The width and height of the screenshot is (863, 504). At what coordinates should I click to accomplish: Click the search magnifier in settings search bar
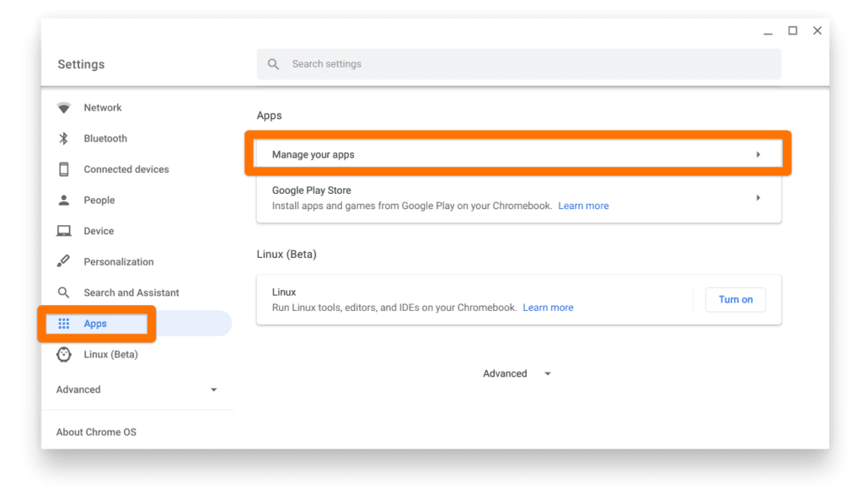click(274, 64)
